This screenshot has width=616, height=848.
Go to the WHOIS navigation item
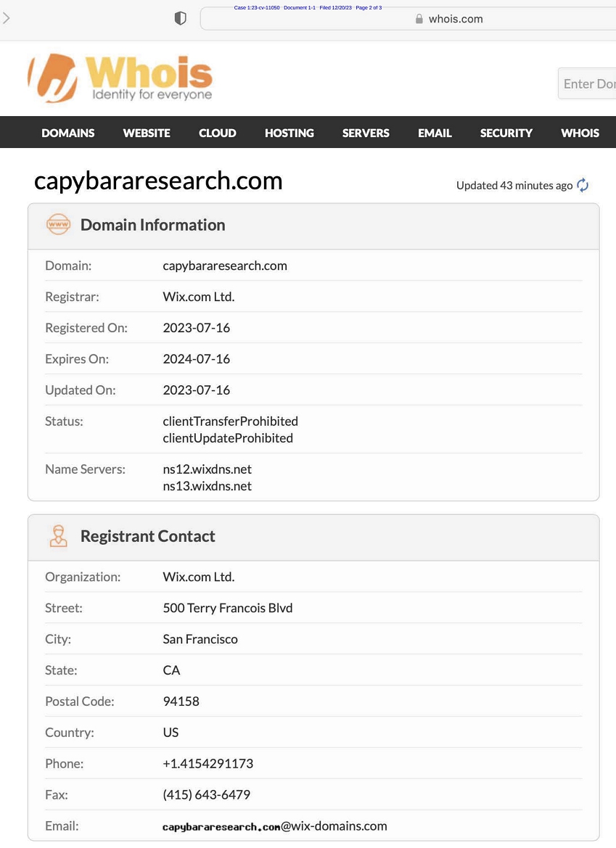point(580,133)
